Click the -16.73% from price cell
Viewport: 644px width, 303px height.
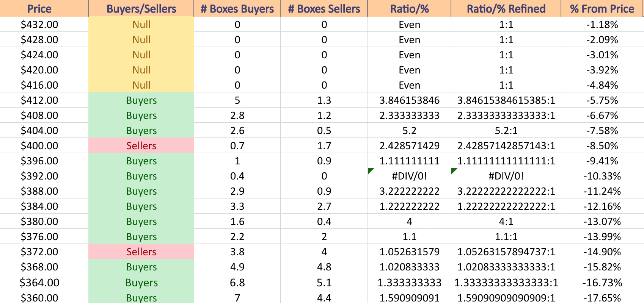[602, 283]
